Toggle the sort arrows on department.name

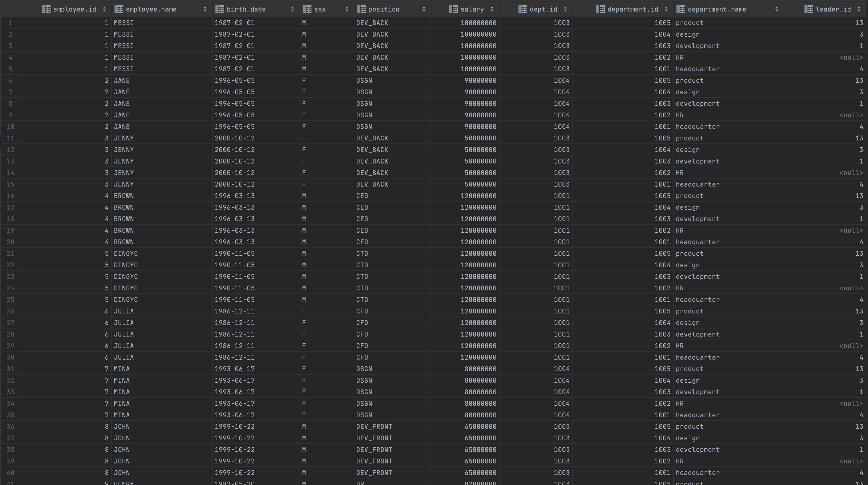pos(776,9)
